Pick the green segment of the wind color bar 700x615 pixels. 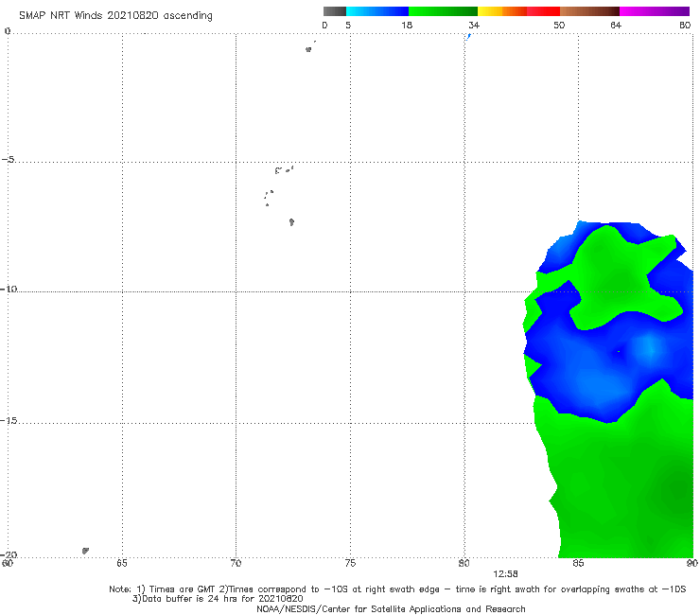tap(443, 11)
